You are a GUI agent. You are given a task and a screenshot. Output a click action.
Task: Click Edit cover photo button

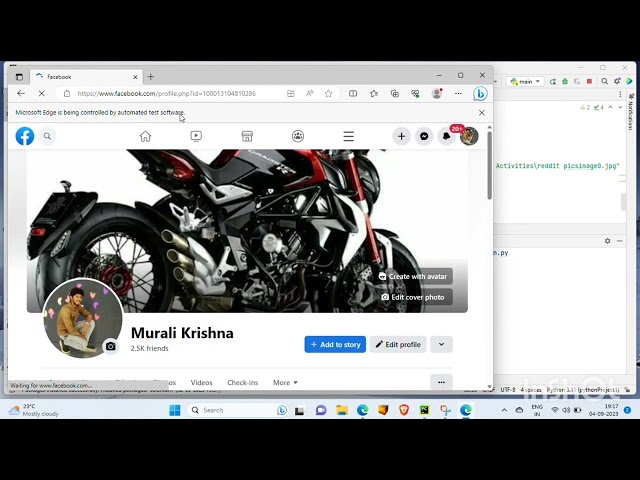coord(413,297)
